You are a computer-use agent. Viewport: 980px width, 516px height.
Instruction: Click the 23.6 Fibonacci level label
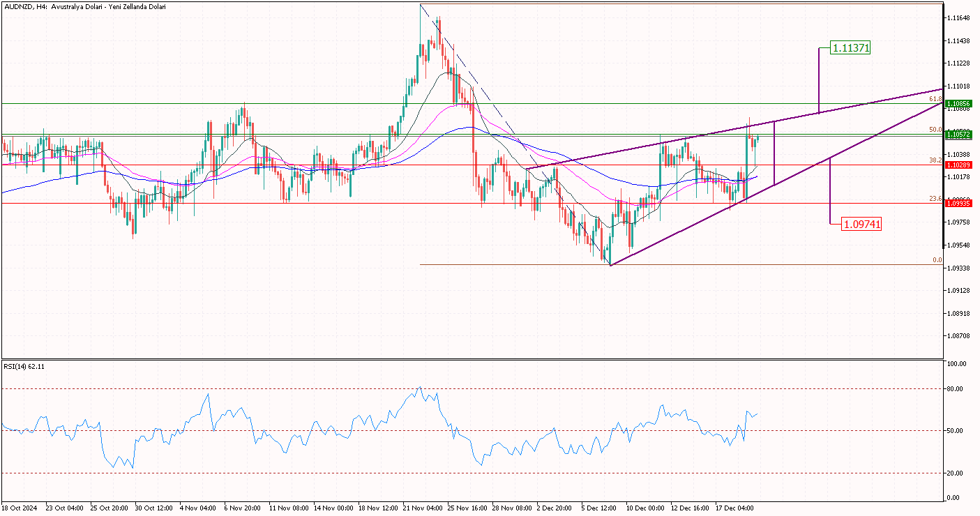click(936, 199)
